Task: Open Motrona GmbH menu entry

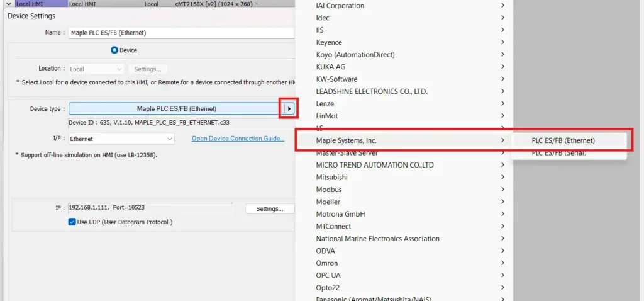Action: click(x=404, y=214)
